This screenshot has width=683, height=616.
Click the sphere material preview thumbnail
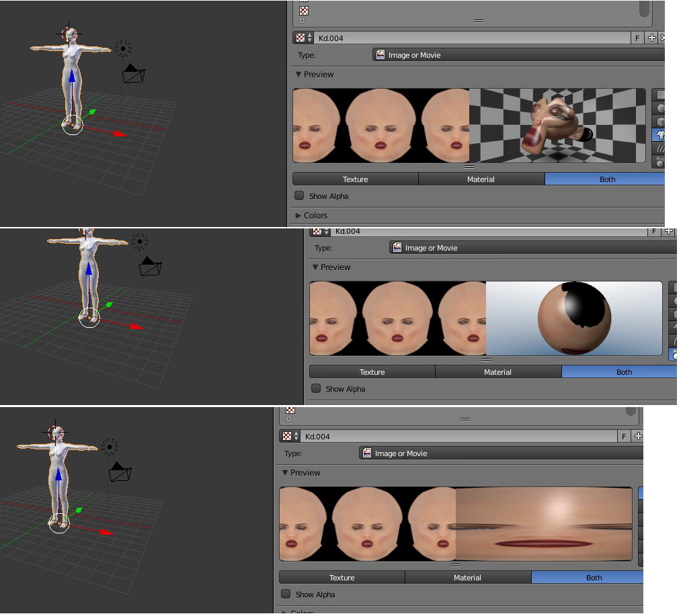[x=573, y=318]
